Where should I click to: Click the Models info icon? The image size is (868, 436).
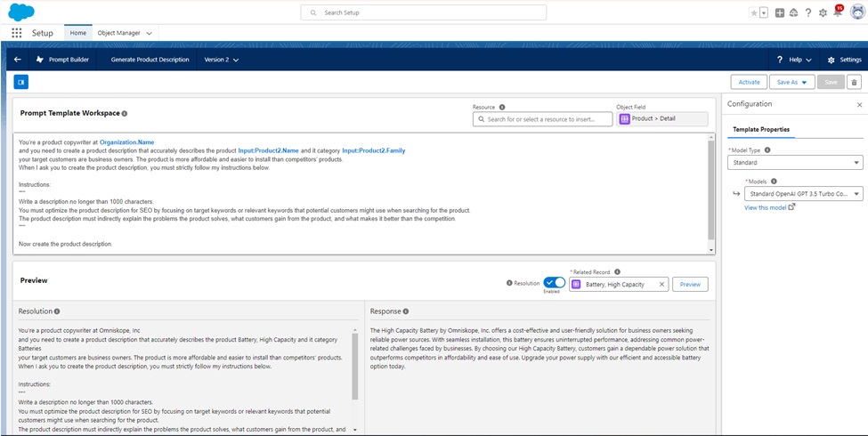coord(774,181)
